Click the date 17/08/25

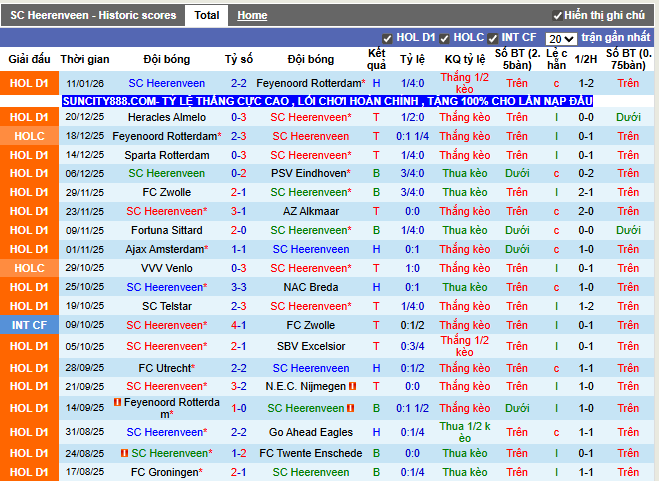(84, 472)
